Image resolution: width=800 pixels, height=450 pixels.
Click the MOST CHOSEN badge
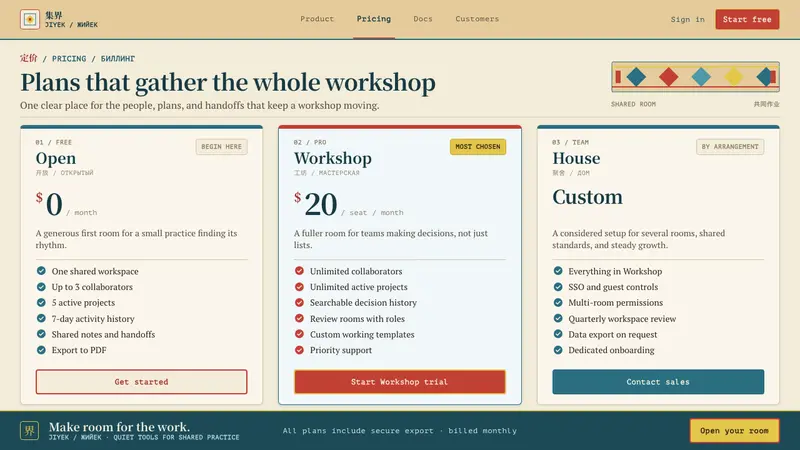click(x=478, y=146)
